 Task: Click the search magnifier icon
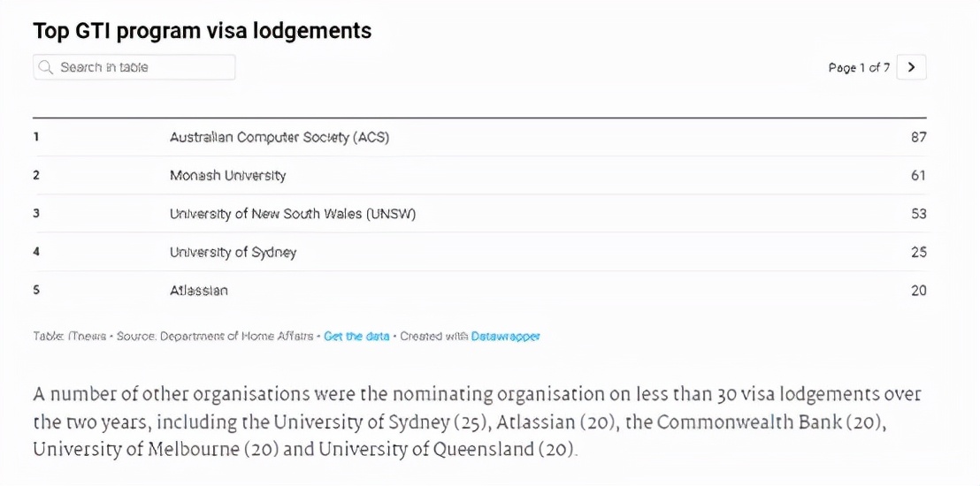(46, 67)
